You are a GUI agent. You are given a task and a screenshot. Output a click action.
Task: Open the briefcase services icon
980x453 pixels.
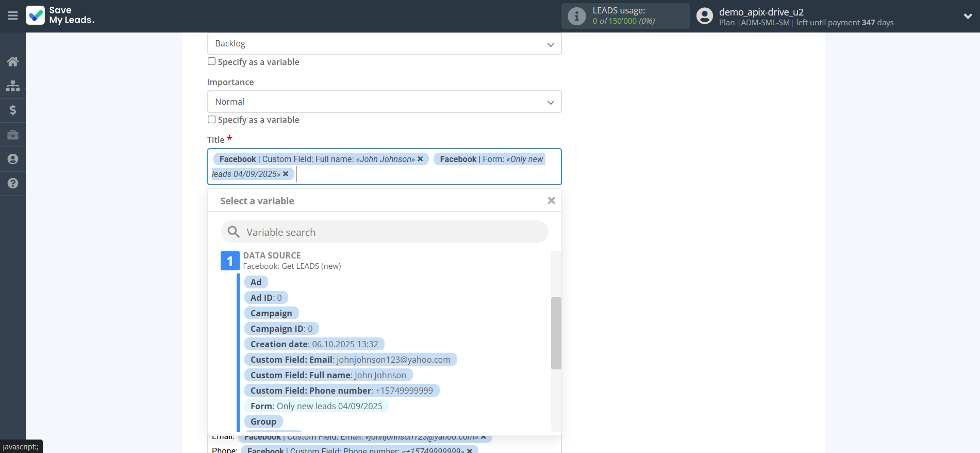(13, 135)
